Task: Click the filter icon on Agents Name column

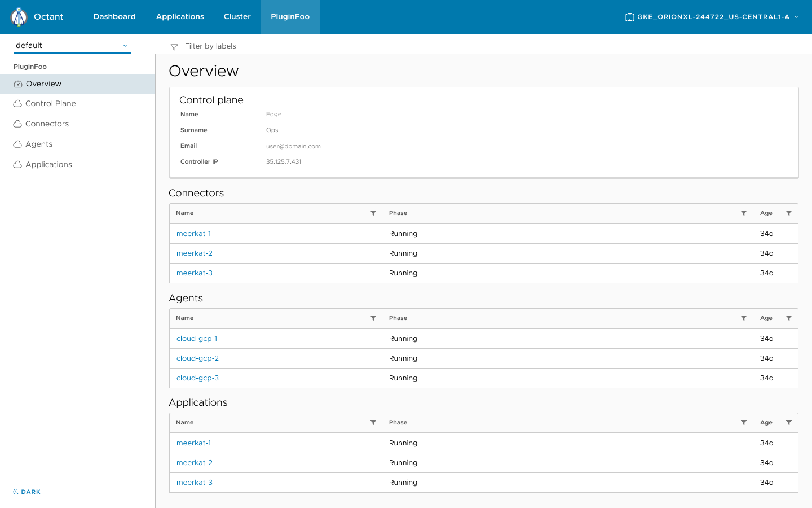Action: pos(373,318)
